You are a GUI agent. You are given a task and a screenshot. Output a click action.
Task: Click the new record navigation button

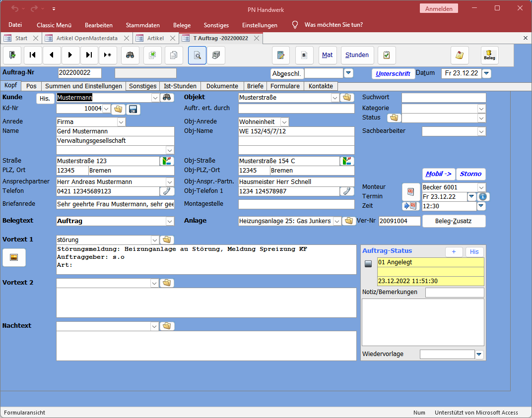coord(107,55)
